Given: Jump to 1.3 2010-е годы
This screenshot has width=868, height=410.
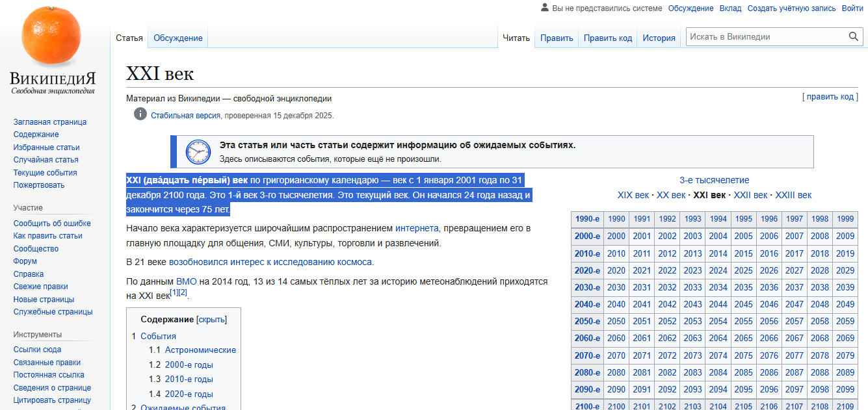Looking at the screenshot, I should pyautogui.click(x=181, y=379).
